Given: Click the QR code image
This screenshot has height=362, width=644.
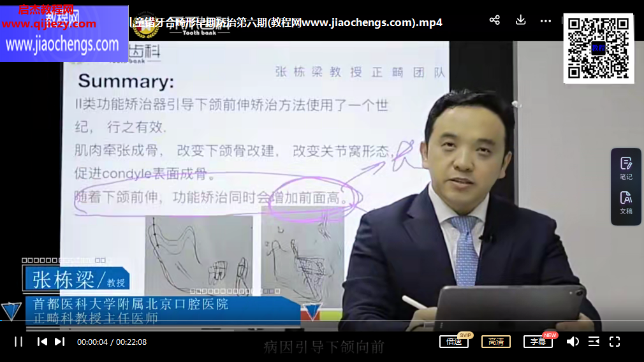Looking at the screenshot, I should (x=598, y=48).
